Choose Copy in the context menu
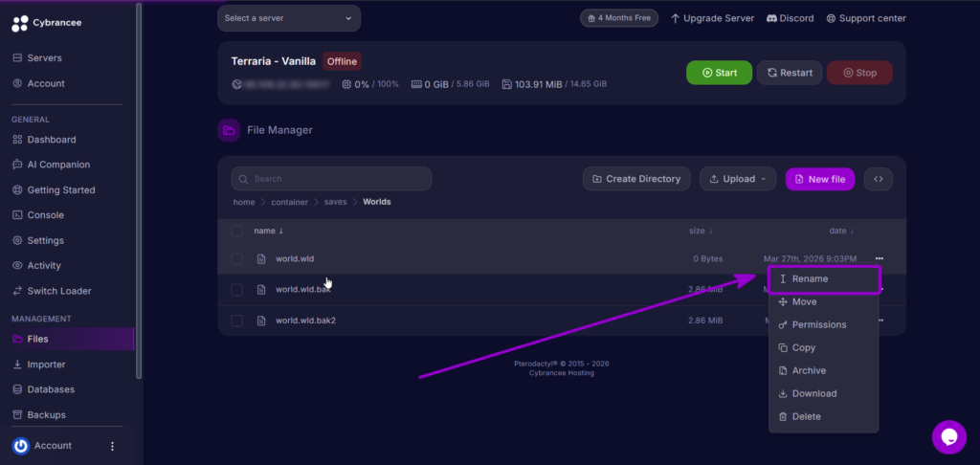 [x=823, y=347]
